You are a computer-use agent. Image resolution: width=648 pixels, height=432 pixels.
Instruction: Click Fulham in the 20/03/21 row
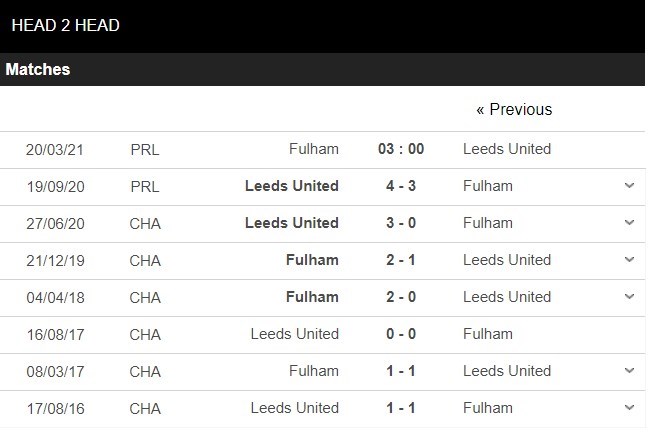click(314, 149)
